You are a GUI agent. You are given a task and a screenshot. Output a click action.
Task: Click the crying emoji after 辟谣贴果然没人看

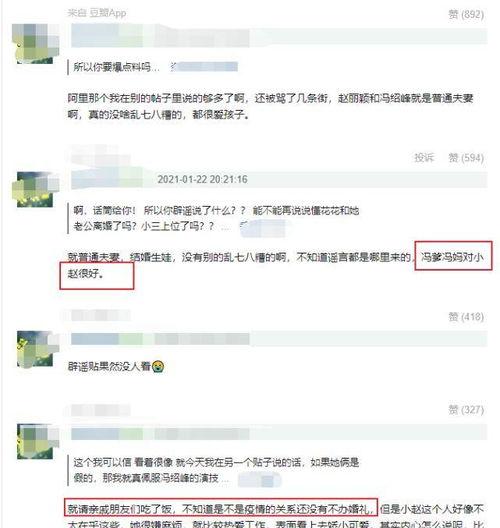158,366
